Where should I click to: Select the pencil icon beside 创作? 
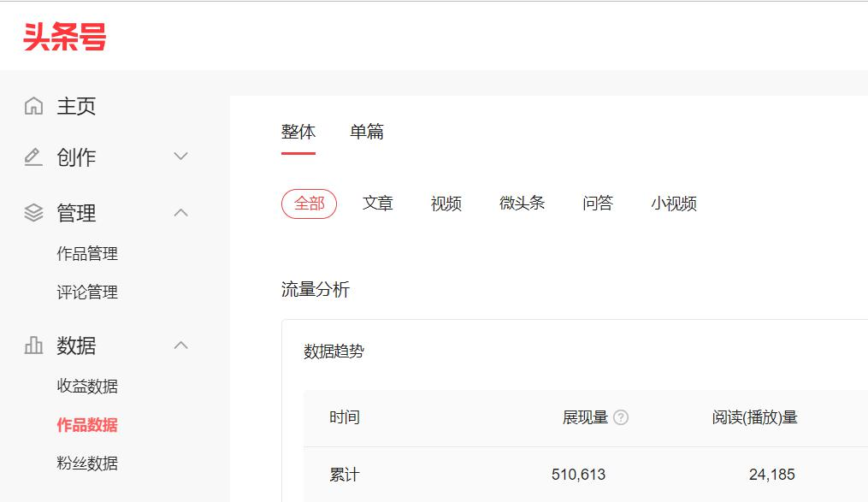coord(32,157)
